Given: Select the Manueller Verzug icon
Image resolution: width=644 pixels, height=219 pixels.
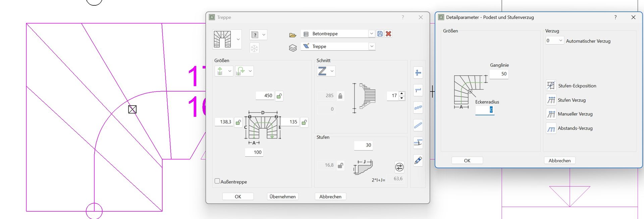Looking at the screenshot, I should 551,114.
